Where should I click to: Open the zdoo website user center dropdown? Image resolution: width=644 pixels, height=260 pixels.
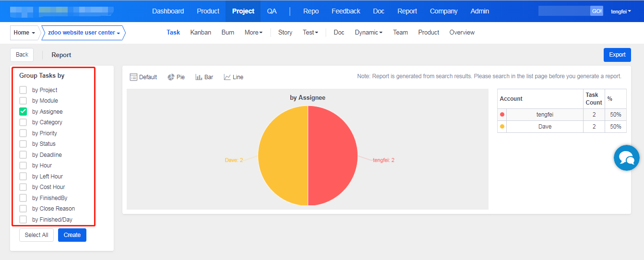coord(83,33)
